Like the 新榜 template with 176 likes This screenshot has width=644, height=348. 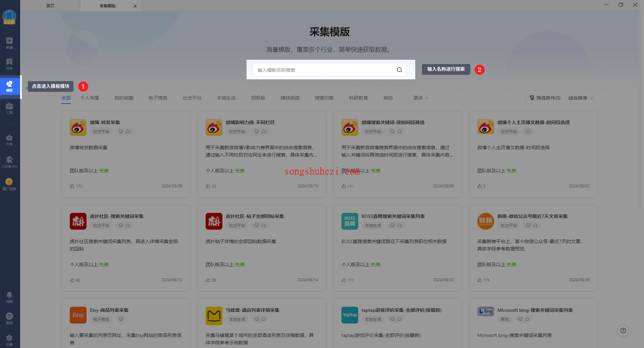[480, 280]
